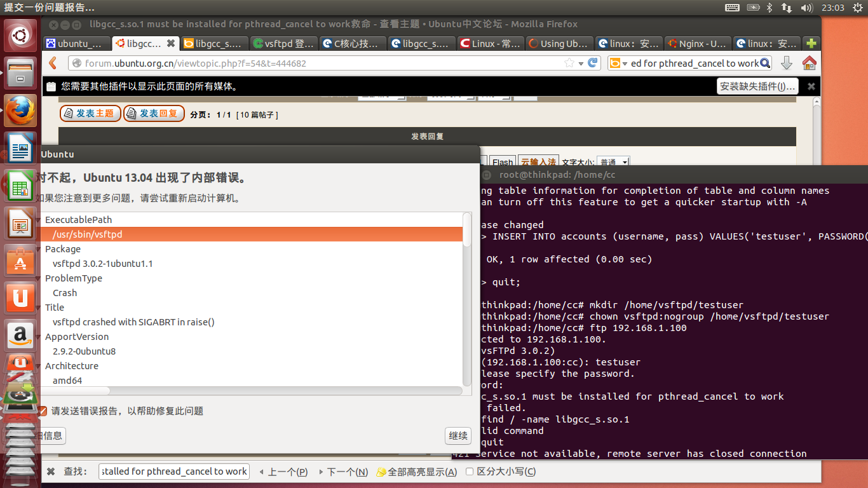This screenshot has width=868, height=488.
Task: Collapse the ApportVersion entry
Action: pos(39,337)
